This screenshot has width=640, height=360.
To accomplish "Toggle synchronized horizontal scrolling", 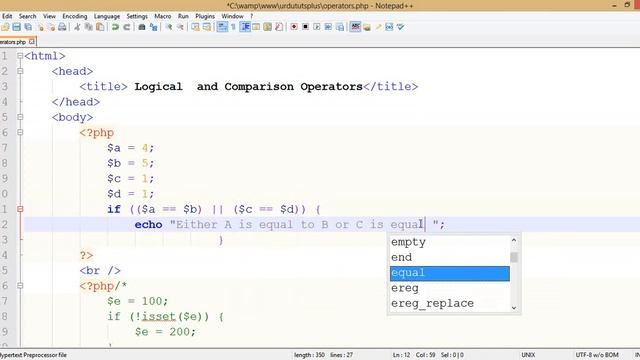I will (207, 27).
